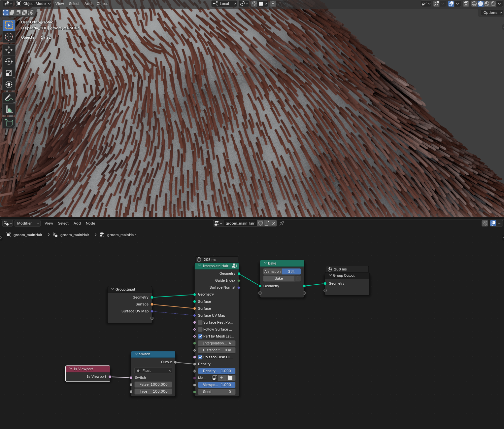The image size is (504, 429).
Task: Switch to solid viewport shading
Action: pyautogui.click(x=481, y=4)
